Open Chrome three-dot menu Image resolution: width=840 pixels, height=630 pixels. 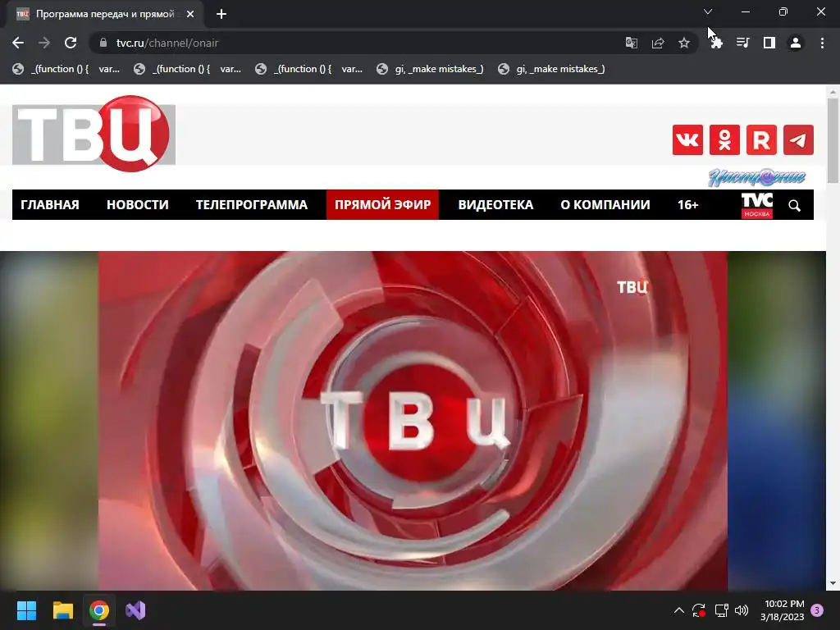(x=822, y=43)
